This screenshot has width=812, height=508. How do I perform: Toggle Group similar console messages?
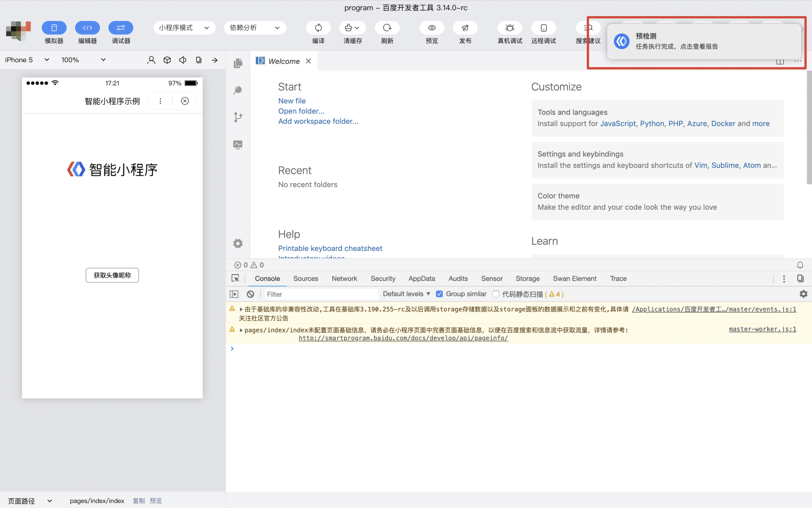point(440,294)
